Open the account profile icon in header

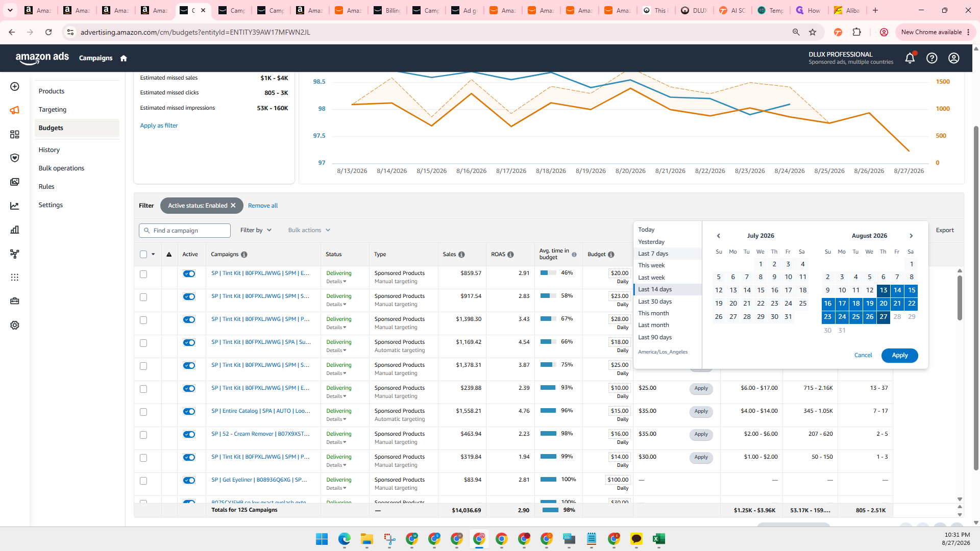(954, 58)
